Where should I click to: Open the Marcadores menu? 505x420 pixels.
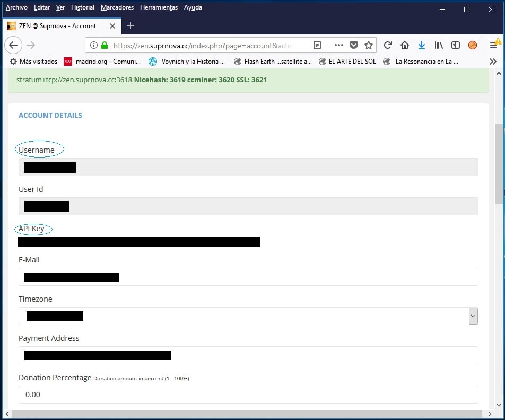pos(117,7)
